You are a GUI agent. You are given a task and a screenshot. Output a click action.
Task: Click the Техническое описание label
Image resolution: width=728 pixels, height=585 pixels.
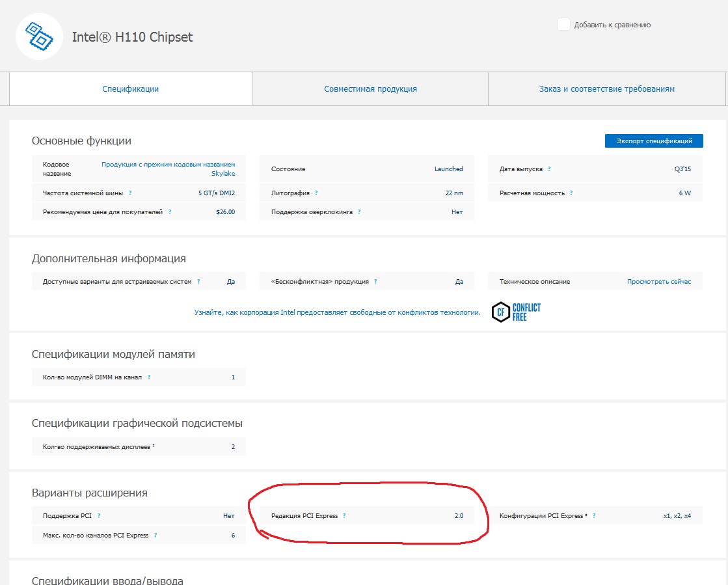[x=534, y=281]
